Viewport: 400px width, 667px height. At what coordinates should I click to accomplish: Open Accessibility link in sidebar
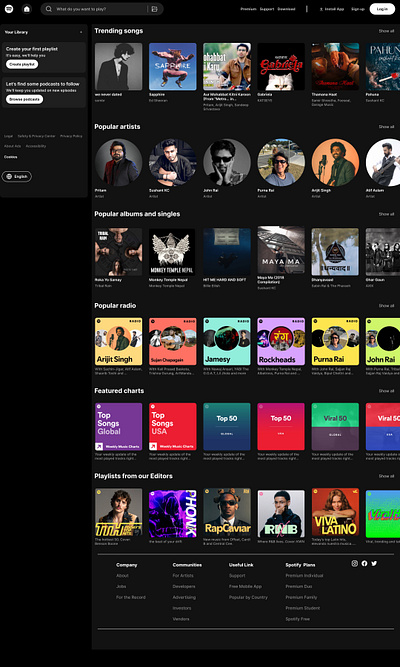pos(36,146)
